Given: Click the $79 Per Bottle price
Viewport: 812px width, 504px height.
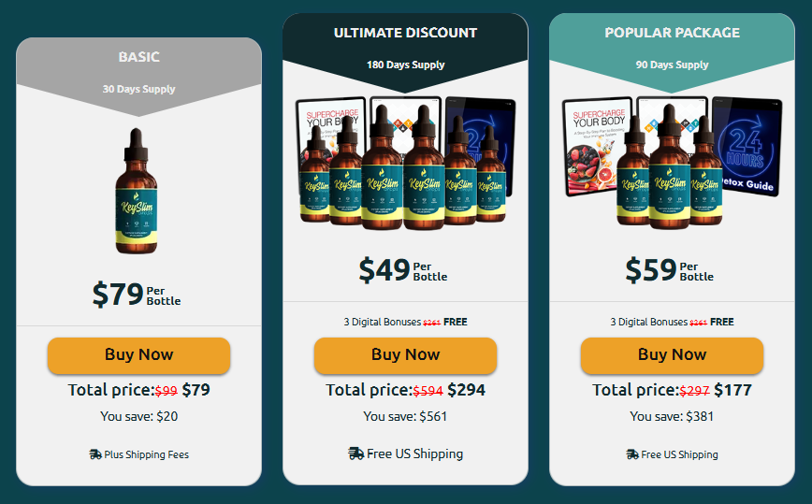Looking at the screenshot, I should 137,295.
